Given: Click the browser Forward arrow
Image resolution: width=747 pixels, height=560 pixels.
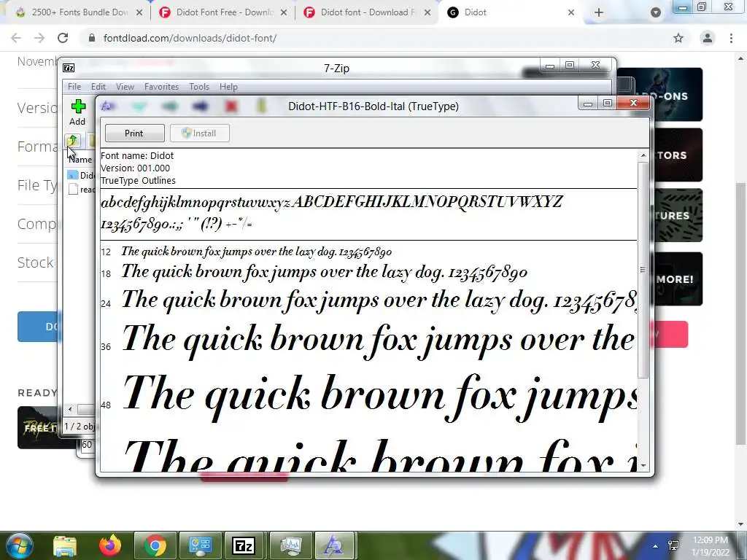Looking at the screenshot, I should [x=39, y=38].
